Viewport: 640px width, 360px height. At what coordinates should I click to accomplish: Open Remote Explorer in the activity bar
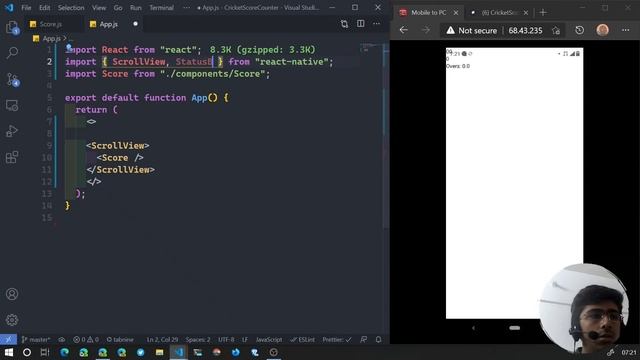pyautogui.click(x=12, y=106)
